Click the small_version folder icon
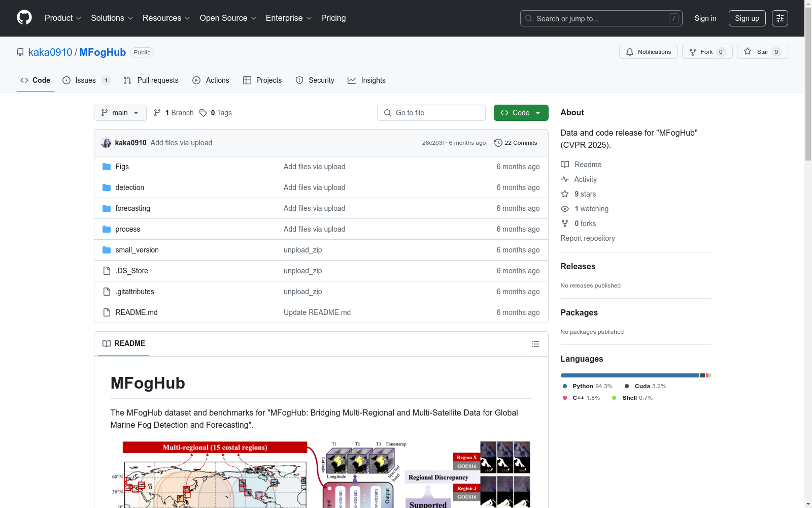The image size is (812, 508). click(x=107, y=250)
